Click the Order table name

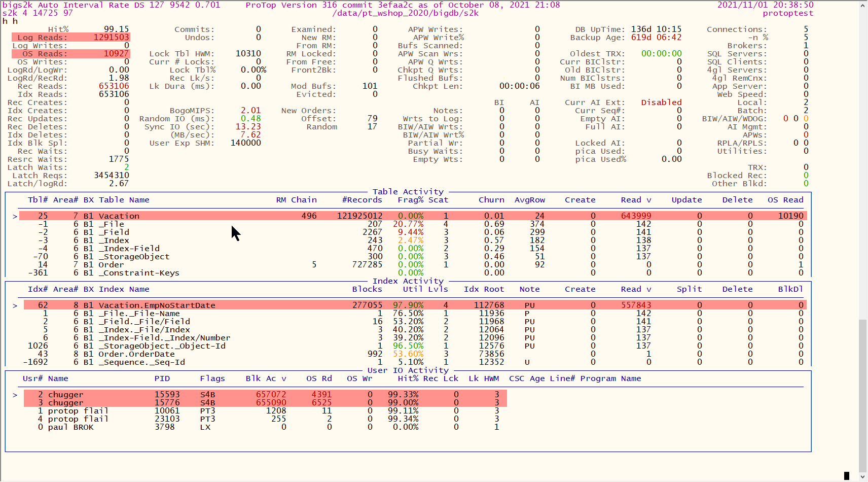(112, 265)
